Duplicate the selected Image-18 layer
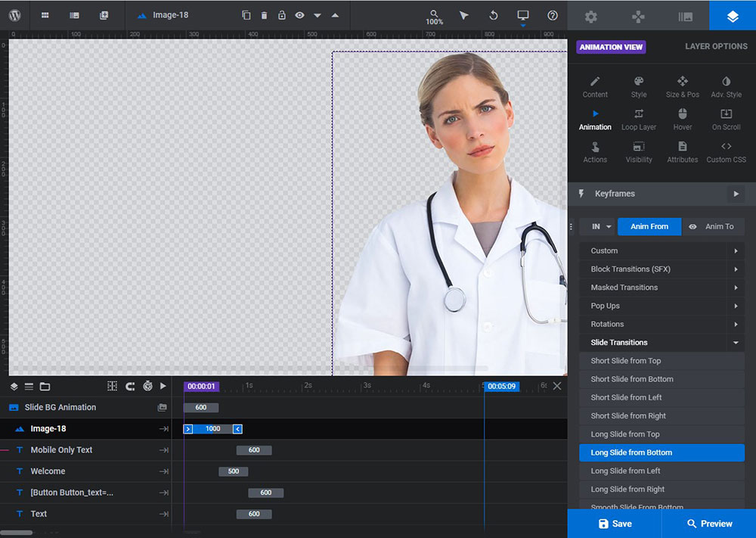Viewport: 756px width, 538px height. 246,15
